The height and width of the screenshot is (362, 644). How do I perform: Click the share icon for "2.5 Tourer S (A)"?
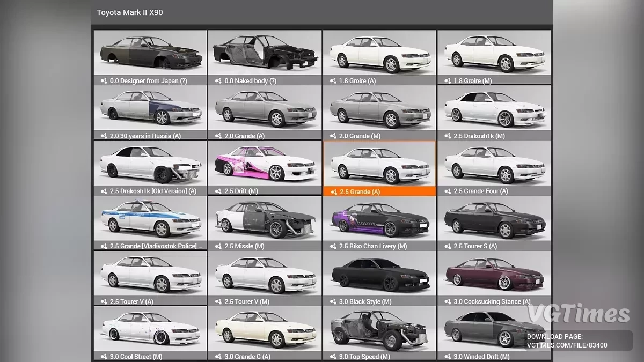(x=447, y=246)
